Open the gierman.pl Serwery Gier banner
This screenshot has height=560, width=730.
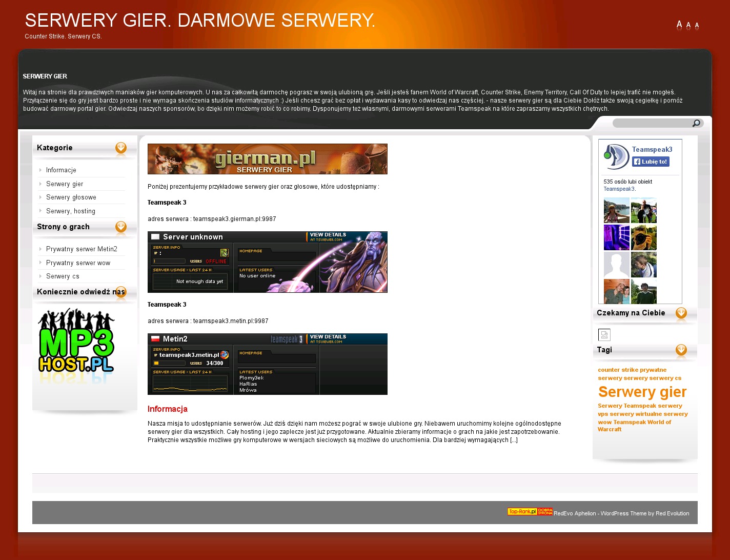(x=268, y=159)
